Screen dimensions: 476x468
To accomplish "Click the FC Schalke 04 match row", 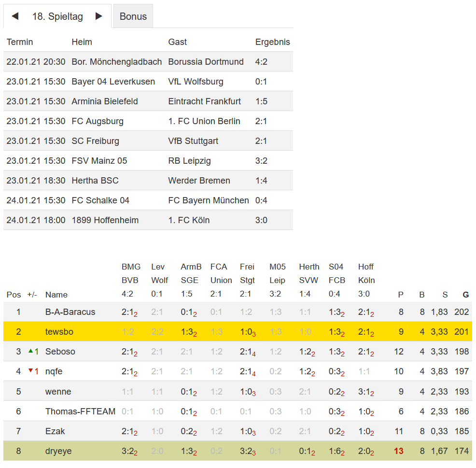I will pos(148,200).
